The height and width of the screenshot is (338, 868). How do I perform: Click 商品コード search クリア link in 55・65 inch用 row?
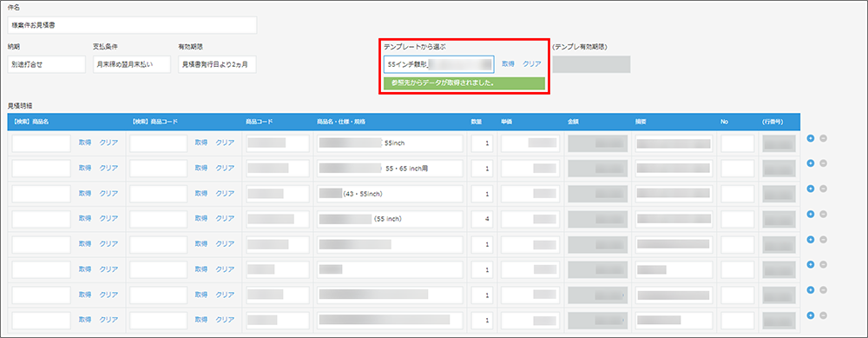click(225, 168)
